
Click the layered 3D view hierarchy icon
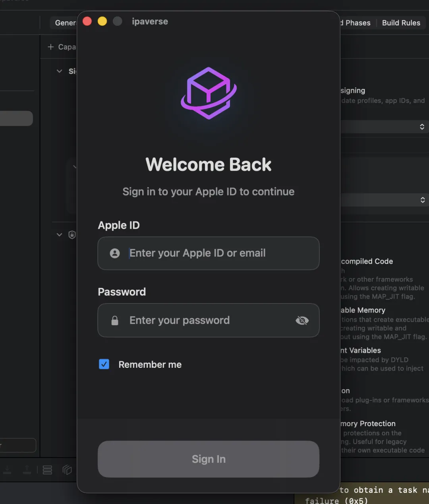point(67,470)
